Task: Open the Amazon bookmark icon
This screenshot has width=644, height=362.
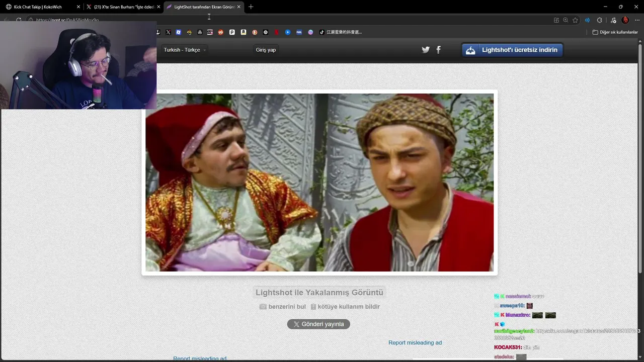Action: [x=244, y=32]
